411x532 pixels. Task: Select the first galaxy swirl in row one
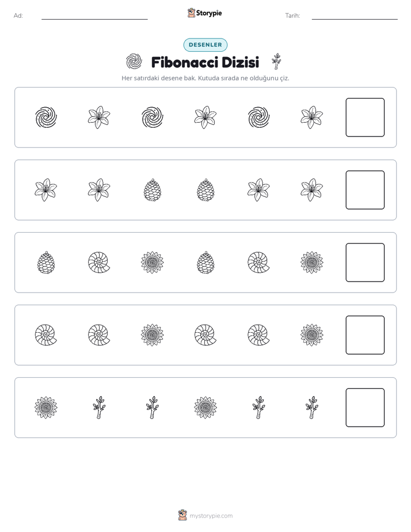point(46,117)
